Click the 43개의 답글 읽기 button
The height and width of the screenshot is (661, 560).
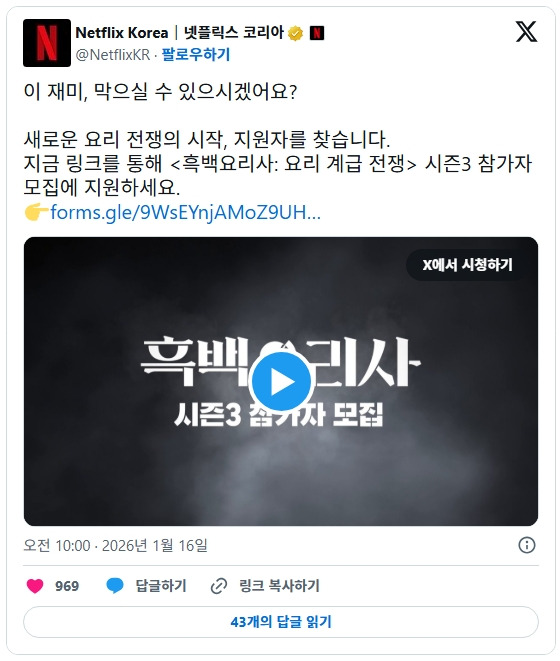click(x=281, y=622)
